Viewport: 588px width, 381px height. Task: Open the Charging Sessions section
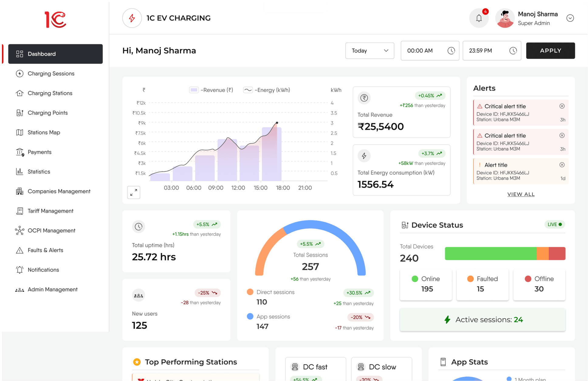tap(51, 74)
